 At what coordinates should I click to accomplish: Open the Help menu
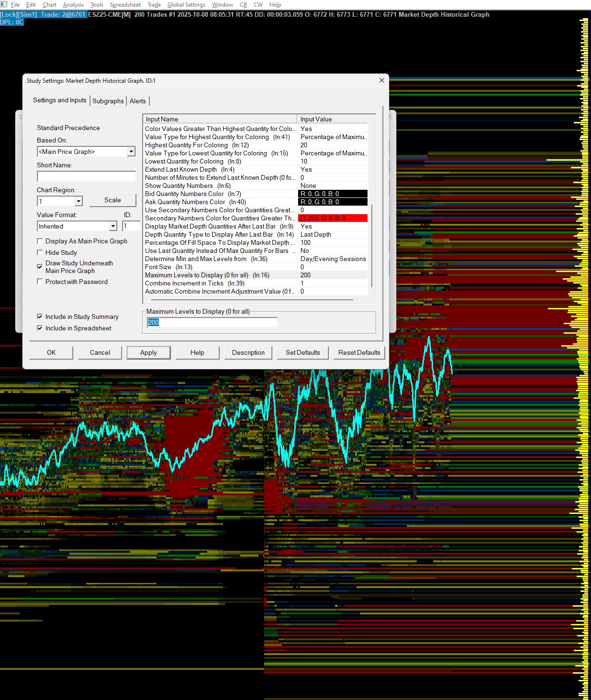coord(275,5)
